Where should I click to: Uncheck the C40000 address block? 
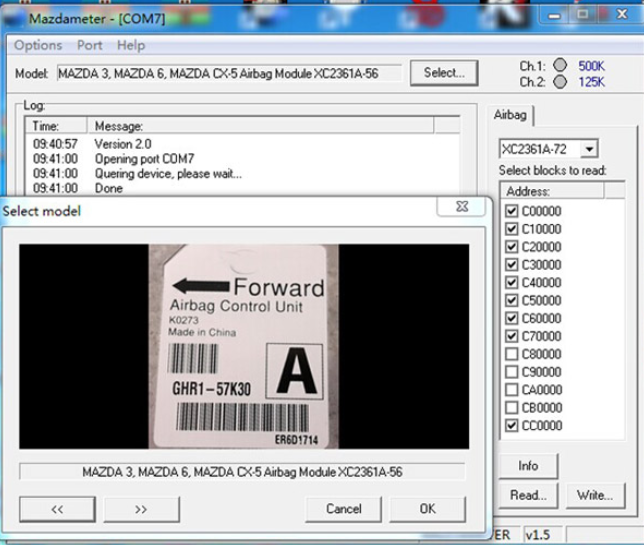[x=511, y=283]
